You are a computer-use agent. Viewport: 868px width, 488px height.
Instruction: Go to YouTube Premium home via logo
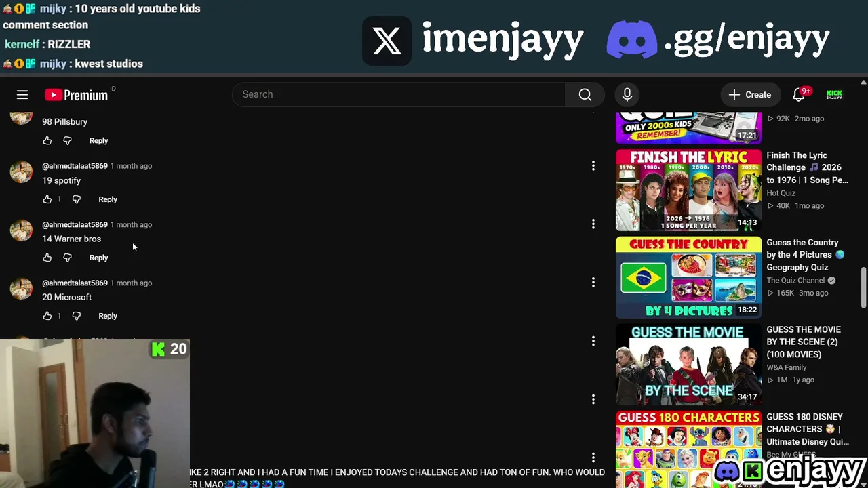pyautogui.click(x=77, y=95)
